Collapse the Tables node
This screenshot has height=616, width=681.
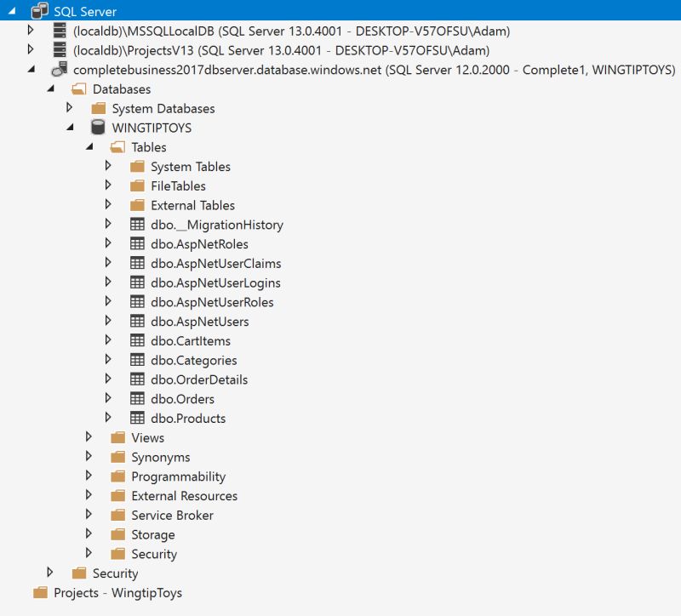(x=89, y=146)
